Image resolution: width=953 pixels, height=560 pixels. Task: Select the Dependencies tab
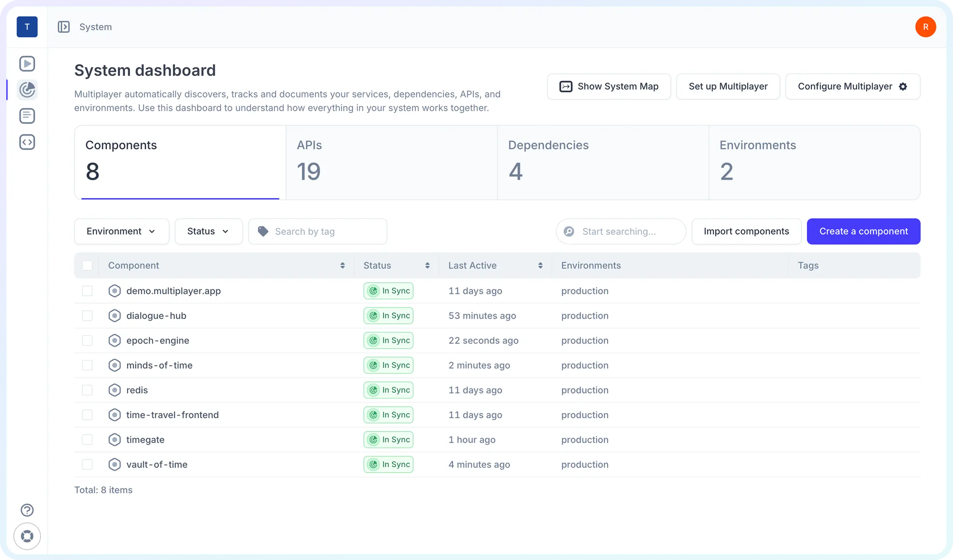tap(603, 162)
